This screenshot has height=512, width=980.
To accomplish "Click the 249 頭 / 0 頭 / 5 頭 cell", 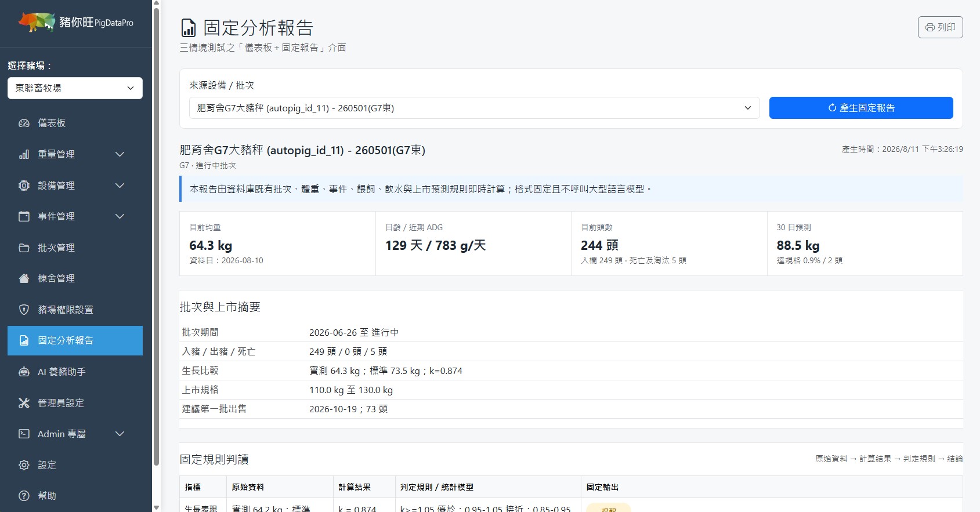I will 348,351.
